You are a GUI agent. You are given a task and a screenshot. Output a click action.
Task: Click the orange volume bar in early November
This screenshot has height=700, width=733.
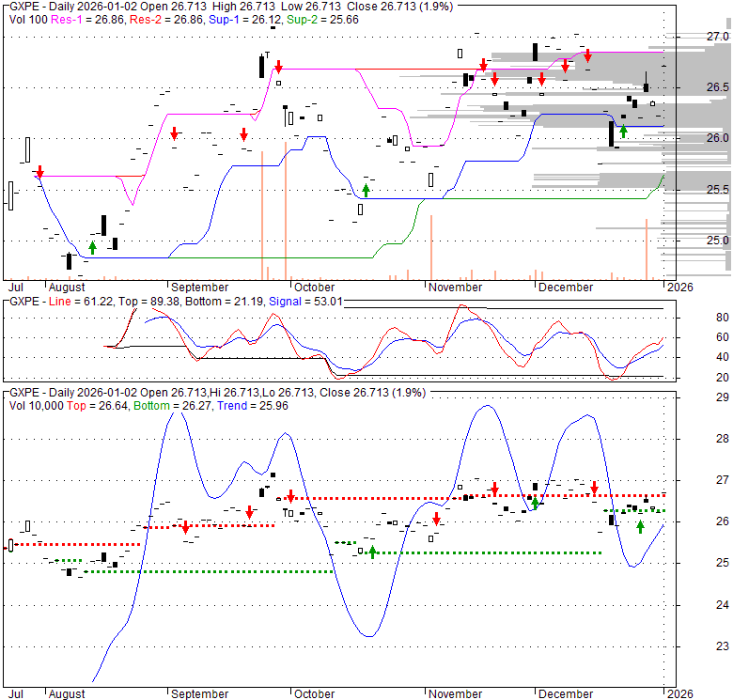pyautogui.click(x=430, y=246)
